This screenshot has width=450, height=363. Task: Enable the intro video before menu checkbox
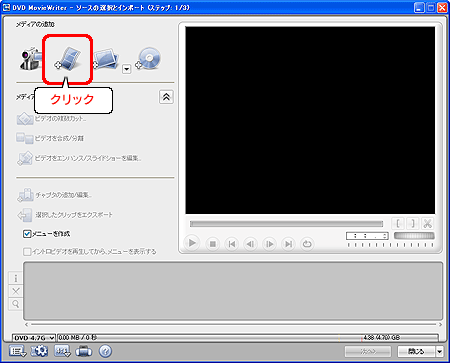coord(27,251)
